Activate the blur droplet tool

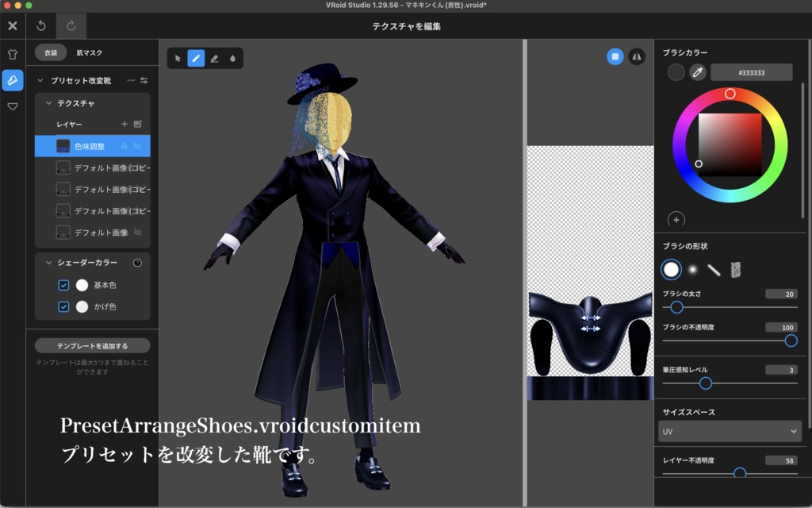pyautogui.click(x=234, y=58)
